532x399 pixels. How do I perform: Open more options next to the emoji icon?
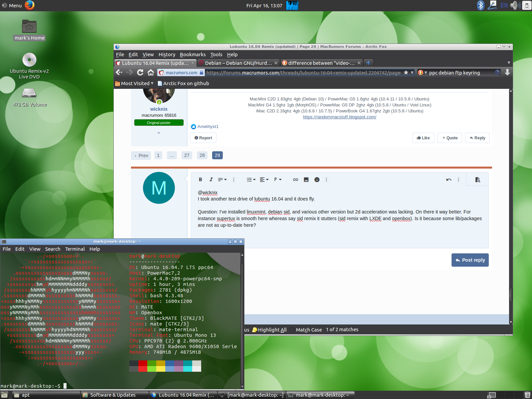tap(327, 180)
